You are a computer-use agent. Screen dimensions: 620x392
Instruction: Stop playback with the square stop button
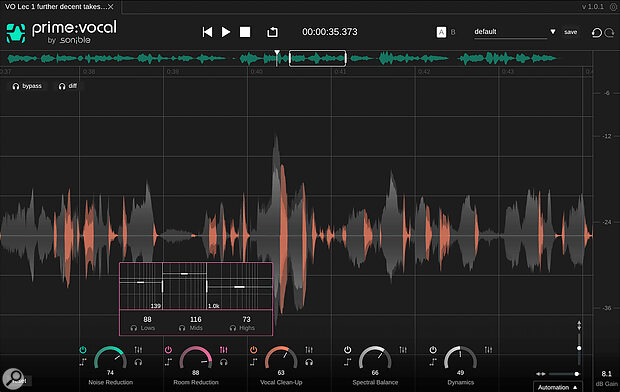[x=245, y=32]
